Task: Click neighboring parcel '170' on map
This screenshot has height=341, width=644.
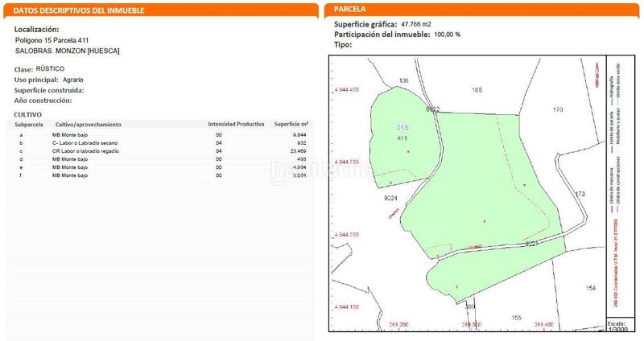Action: pyautogui.click(x=558, y=109)
